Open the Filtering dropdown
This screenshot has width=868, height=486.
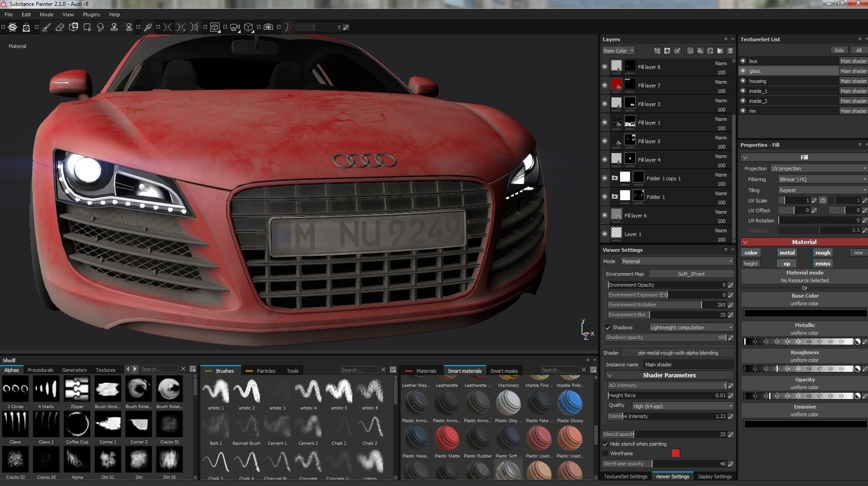[823, 179]
